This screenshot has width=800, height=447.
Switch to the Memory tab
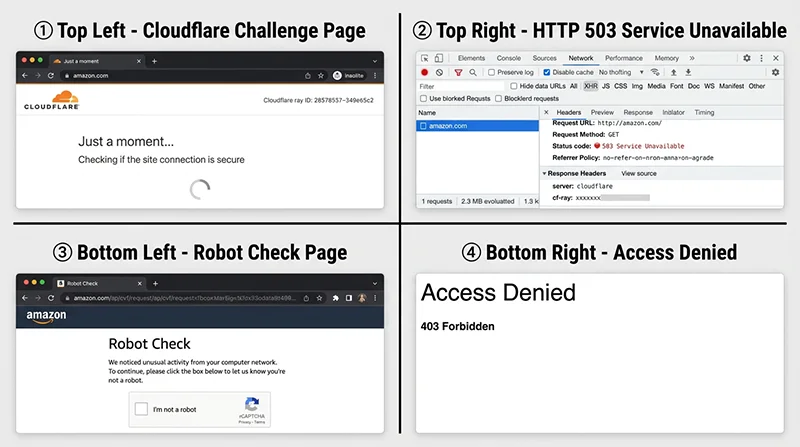tap(666, 58)
